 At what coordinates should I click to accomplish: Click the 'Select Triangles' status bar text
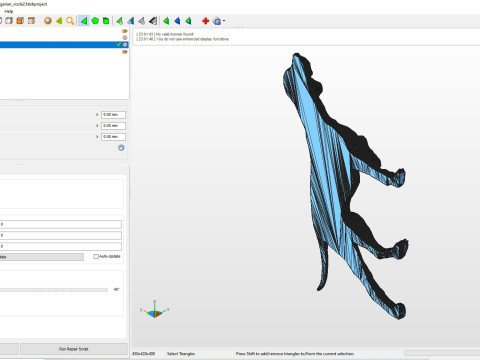(181, 354)
